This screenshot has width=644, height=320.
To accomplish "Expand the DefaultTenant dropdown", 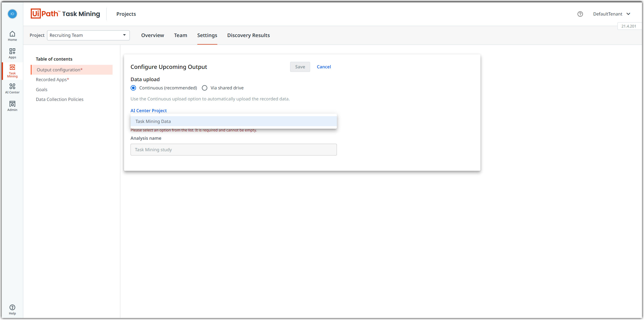I will click(611, 14).
